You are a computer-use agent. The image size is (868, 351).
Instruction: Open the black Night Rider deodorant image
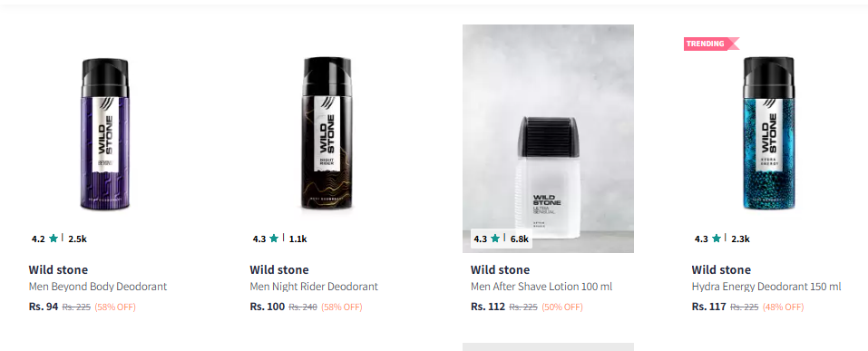click(327, 133)
